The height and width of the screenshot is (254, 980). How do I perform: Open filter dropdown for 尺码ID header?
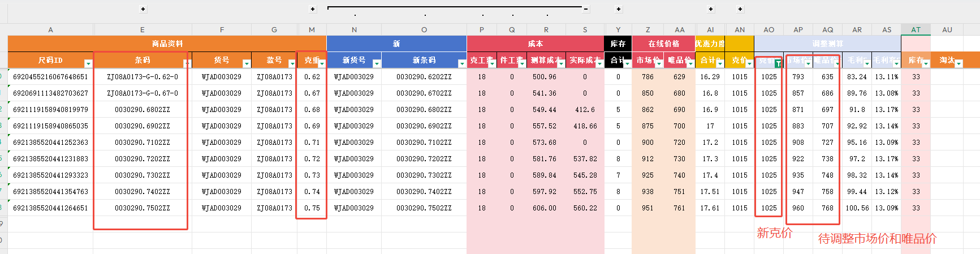(x=88, y=63)
